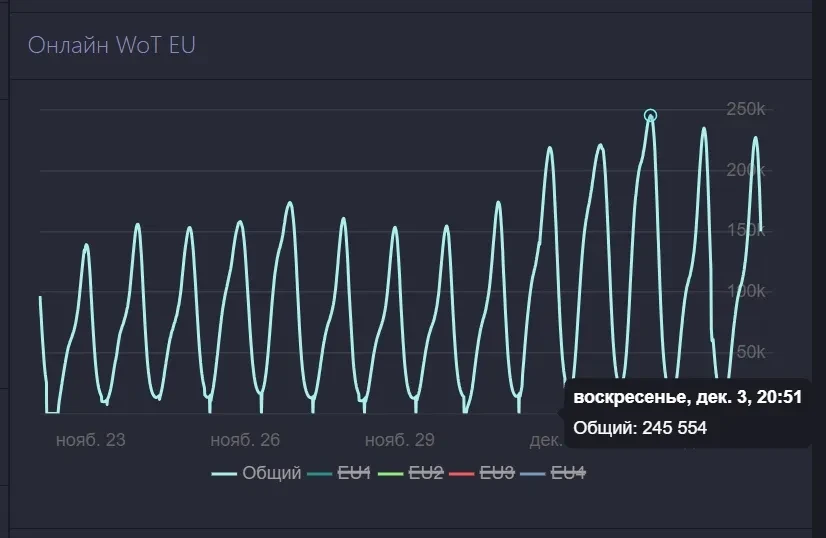
Task: Select the нояб. 23 x-axis label
Action: coord(91,439)
